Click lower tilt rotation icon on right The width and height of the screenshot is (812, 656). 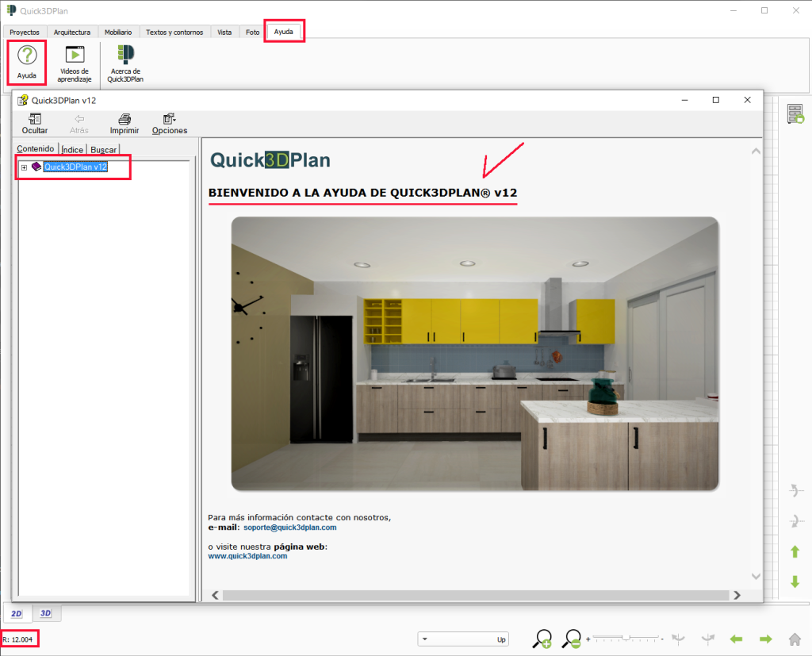coord(796,520)
